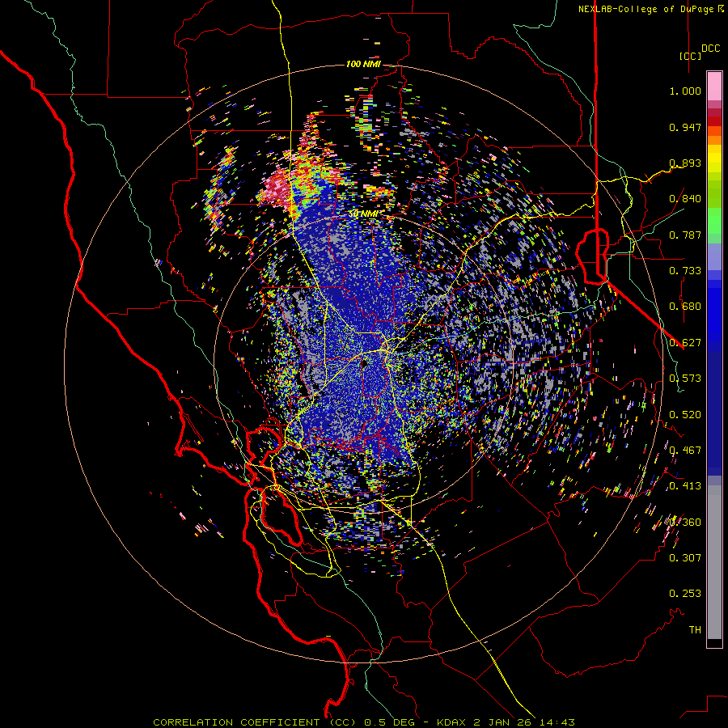Select the 0.520 legend value
Screen dimensions: 728x728
pyautogui.click(x=685, y=415)
